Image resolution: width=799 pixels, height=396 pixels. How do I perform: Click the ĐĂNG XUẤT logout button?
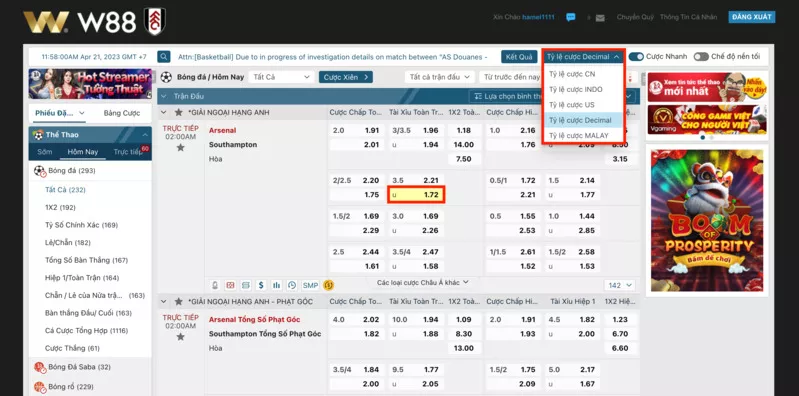752,17
